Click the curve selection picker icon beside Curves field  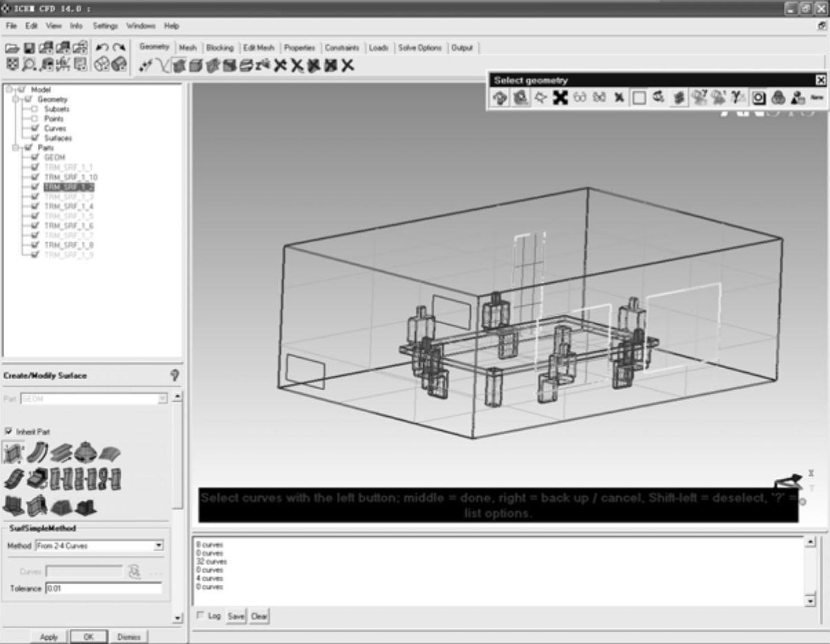[135, 572]
